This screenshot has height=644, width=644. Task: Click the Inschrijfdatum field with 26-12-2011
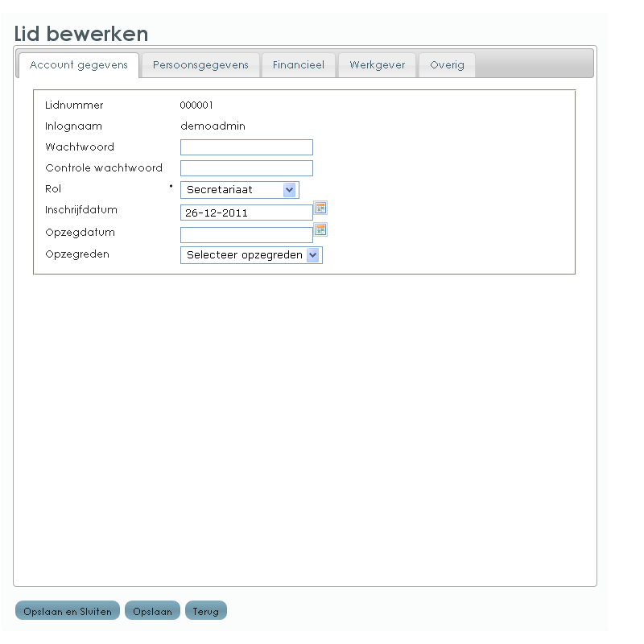[246, 213]
